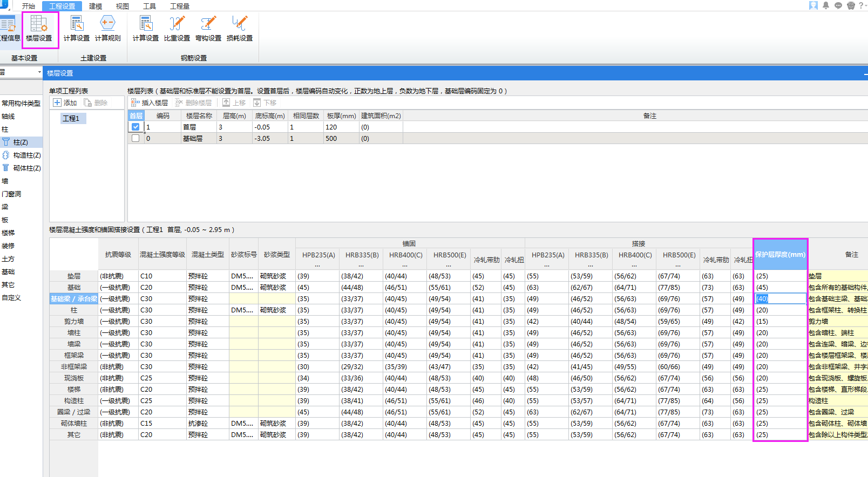Open the chat feedback bubble icon

[x=838, y=5]
